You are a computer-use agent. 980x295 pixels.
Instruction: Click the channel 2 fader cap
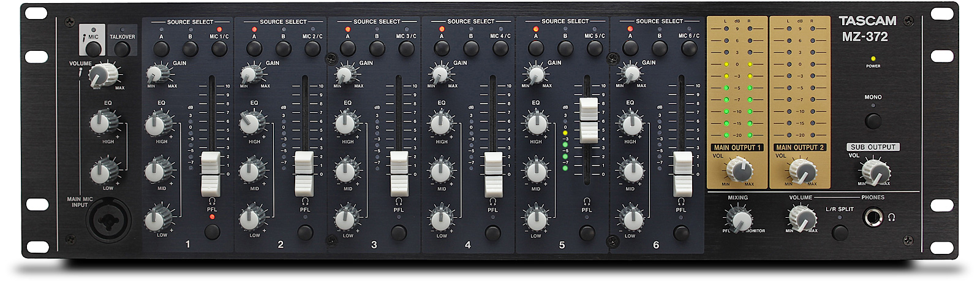304,173
